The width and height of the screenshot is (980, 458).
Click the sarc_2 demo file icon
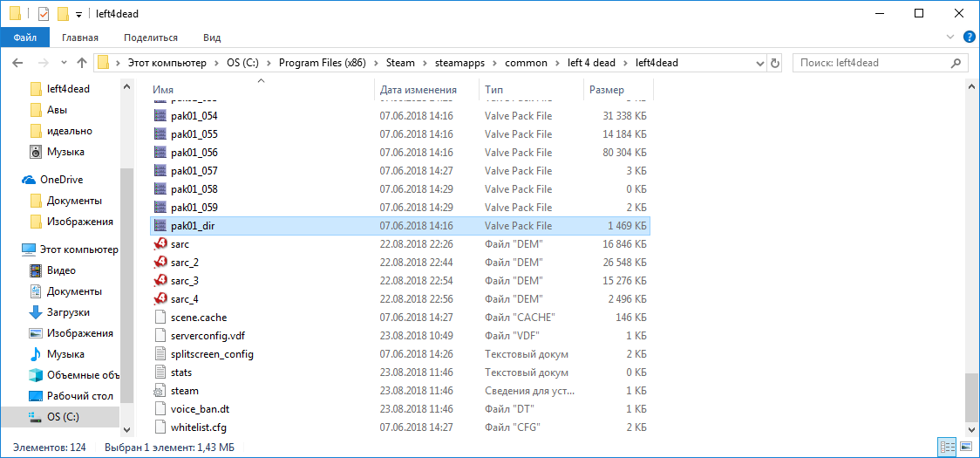pyautogui.click(x=160, y=263)
